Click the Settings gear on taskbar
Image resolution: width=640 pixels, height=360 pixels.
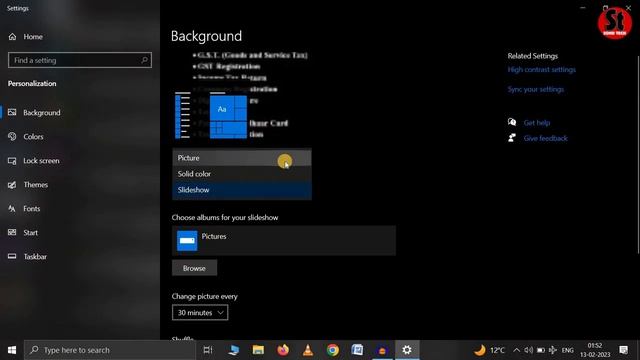pyautogui.click(x=407, y=350)
